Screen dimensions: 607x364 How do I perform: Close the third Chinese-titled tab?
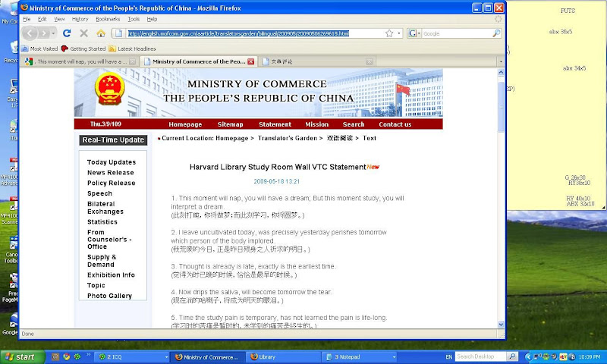click(370, 61)
